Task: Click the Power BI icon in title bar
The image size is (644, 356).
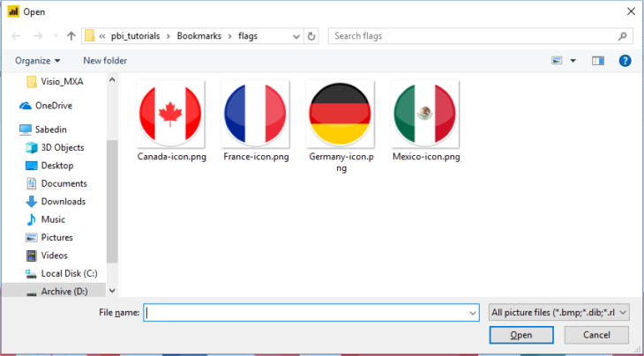Action: [x=13, y=11]
